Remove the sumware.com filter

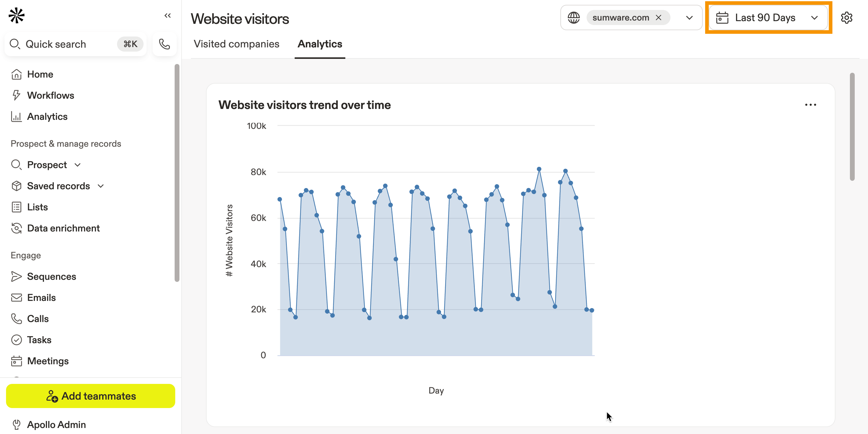pos(659,18)
